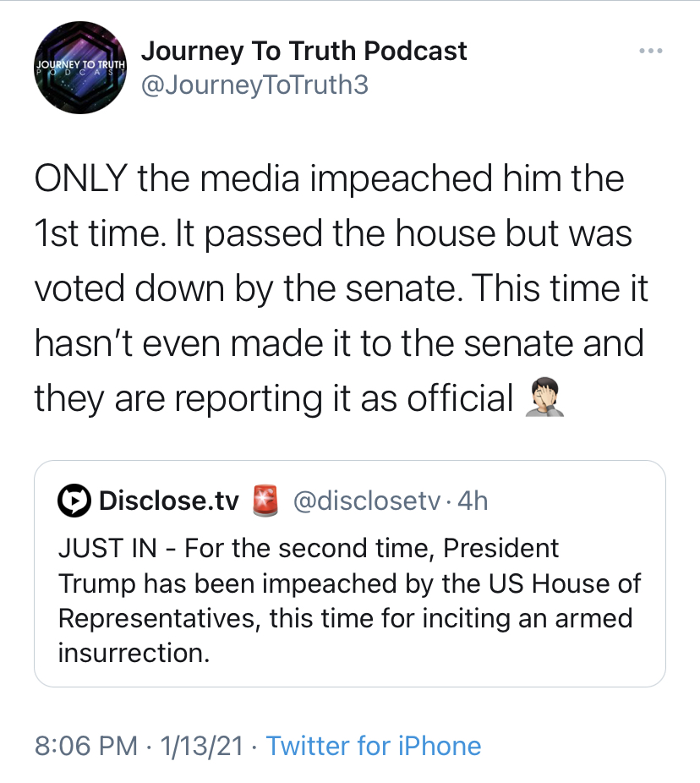Viewport: 700px width, 783px height.
Task: Open the tweet's more options ellipsis menu
Action: point(650,52)
